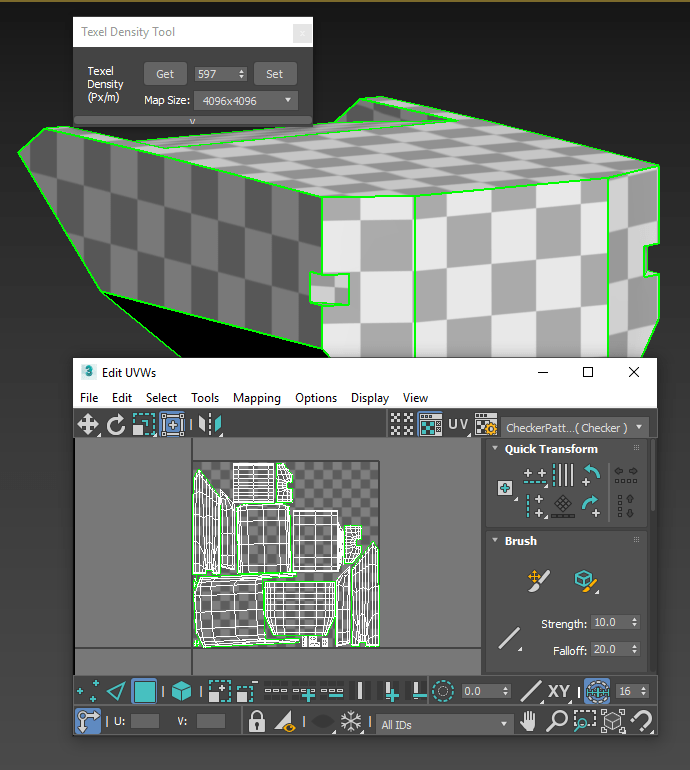The height and width of the screenshot is (770, 690).
Task: Click the Grow Loop UV icon
Action: pos(304,691)
